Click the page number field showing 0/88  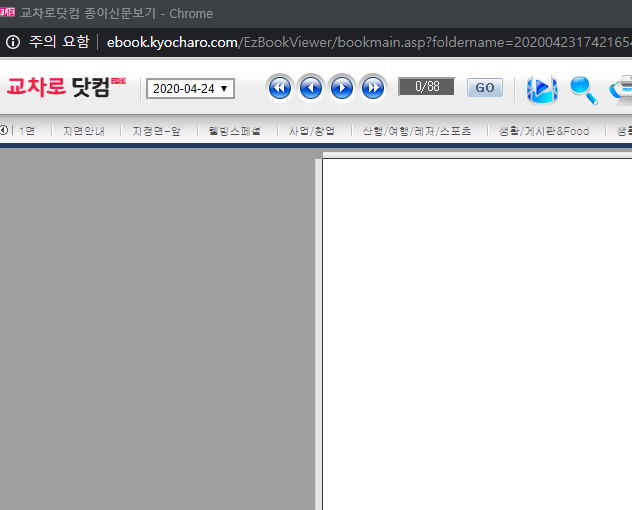pos(426,87)
